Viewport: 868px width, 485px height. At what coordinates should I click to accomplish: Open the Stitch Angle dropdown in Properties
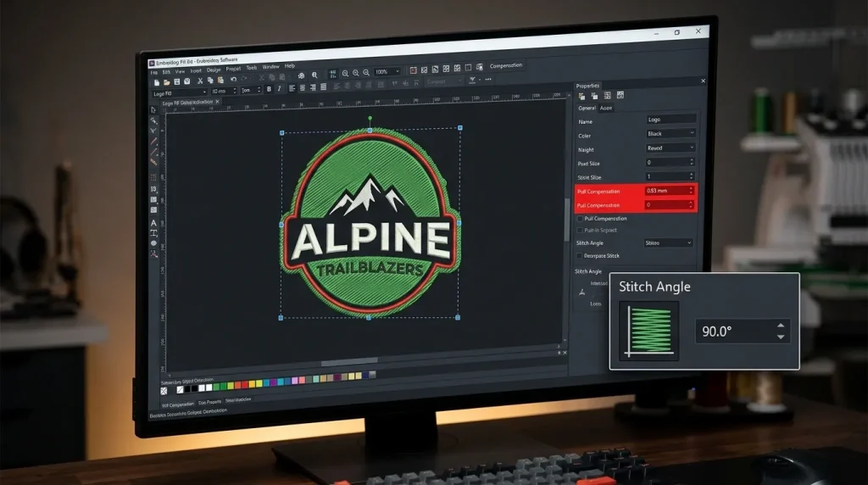click(669, 242)
